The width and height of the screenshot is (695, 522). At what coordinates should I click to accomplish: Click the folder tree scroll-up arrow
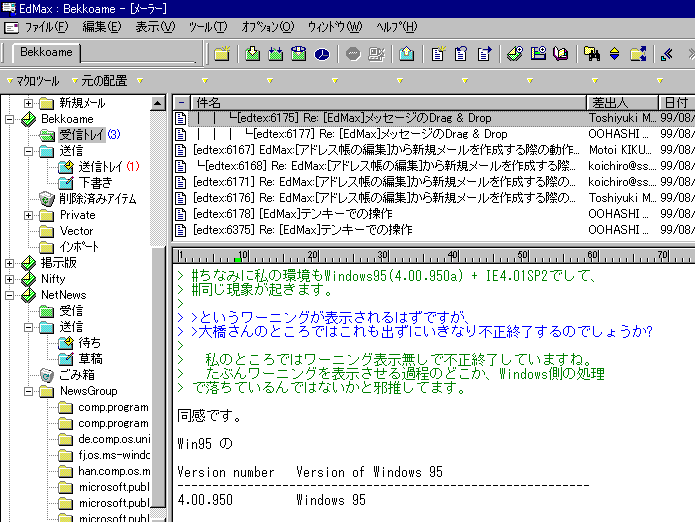(x=158, y=103)
